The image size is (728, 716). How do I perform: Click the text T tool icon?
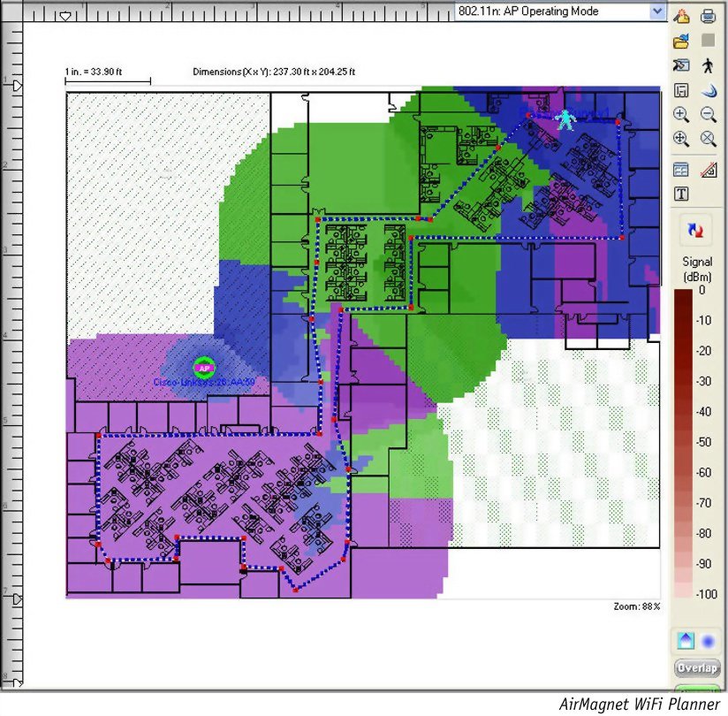[x=681, y=194]
